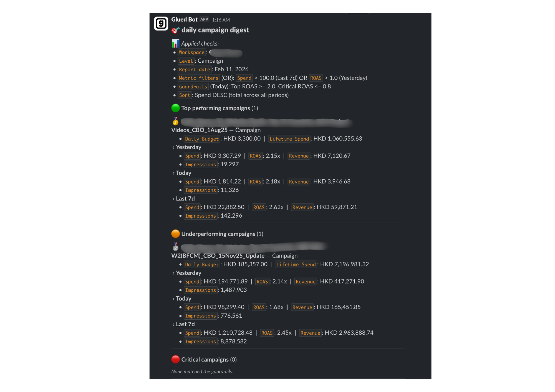Collapse Last 7d section under W2(BFCM) campaign

(174, 324)
